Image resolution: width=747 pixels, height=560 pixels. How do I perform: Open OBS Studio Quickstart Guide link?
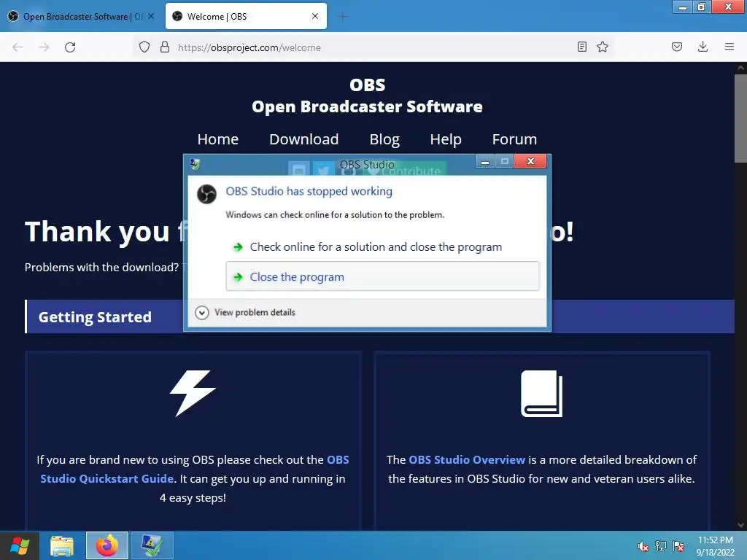(x=194, y=469)
